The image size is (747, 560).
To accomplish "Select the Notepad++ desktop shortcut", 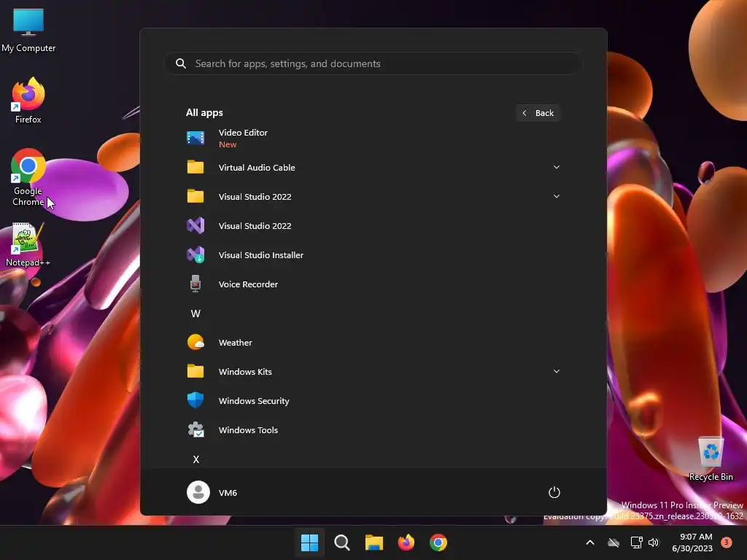I will click(28, 245).
